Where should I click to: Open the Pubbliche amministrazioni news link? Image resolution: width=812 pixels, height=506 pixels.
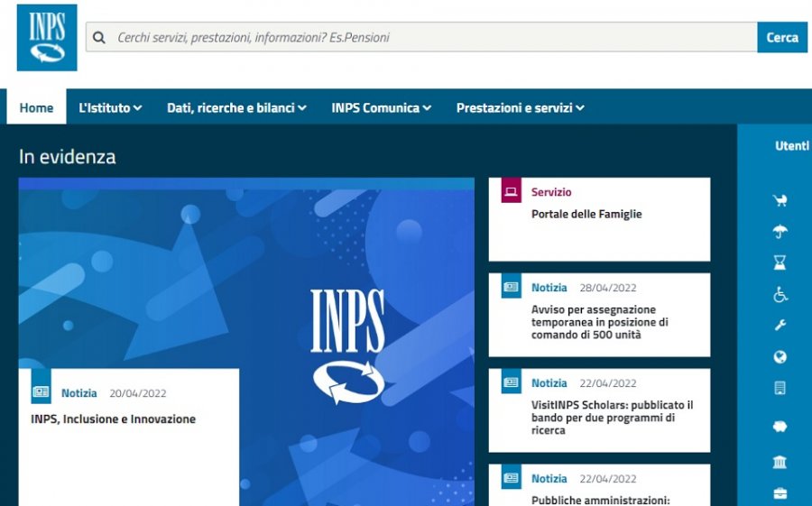click(x=600, y=500)
